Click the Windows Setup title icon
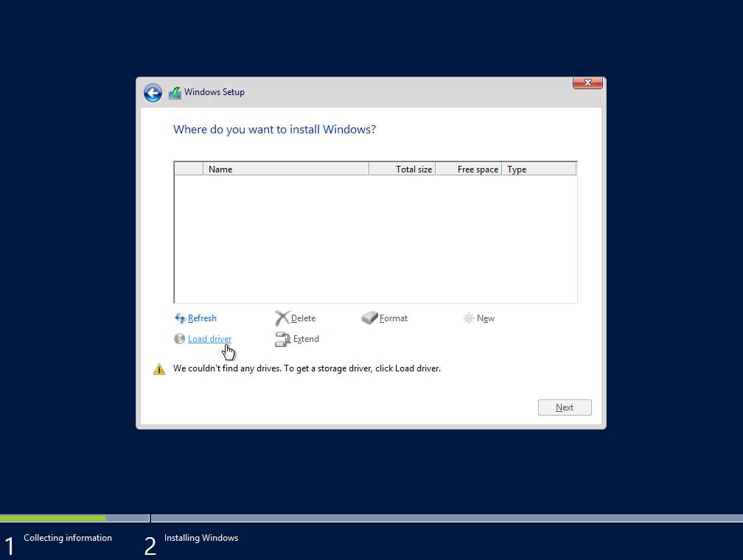This screenshot has height=560, width=743. (x=175, y=92)
